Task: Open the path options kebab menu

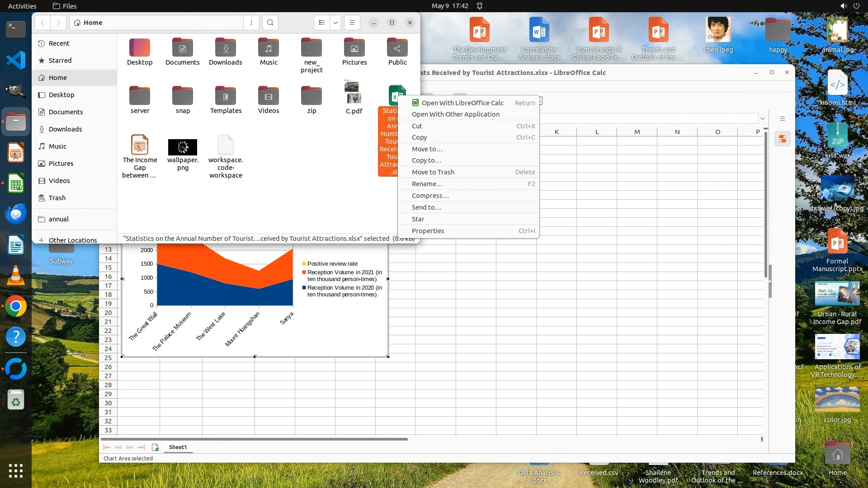Action: click(251, 23)
